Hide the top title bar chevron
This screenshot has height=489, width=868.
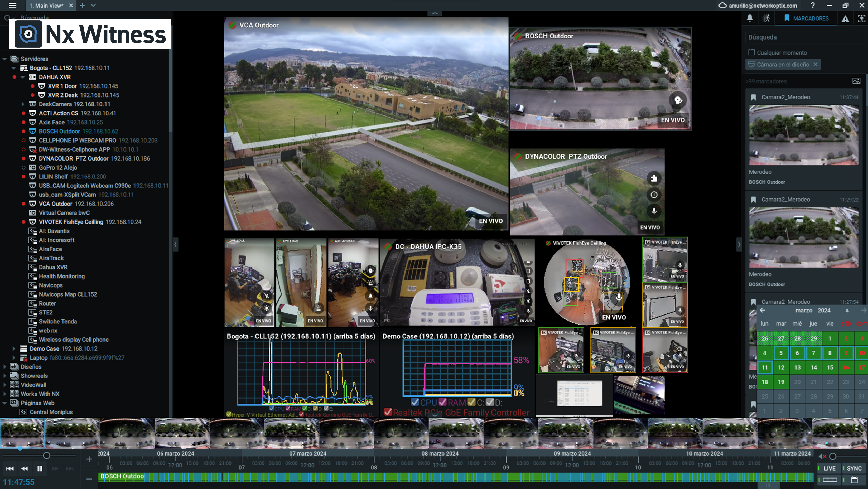tap(435, 13)
